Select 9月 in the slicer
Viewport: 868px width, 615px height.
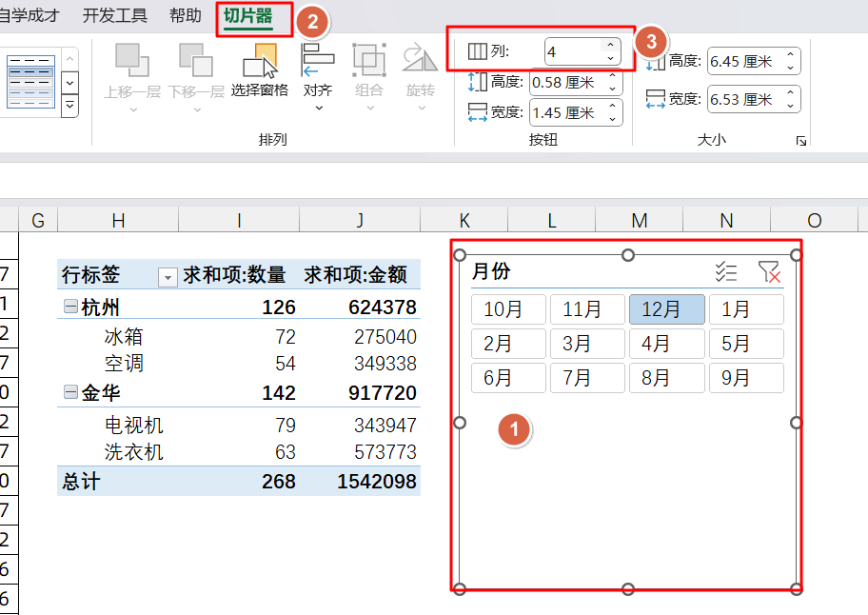(747, 378)
